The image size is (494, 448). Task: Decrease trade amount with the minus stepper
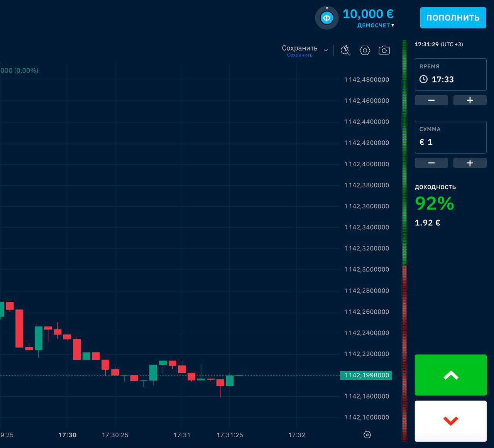[431, 162]
